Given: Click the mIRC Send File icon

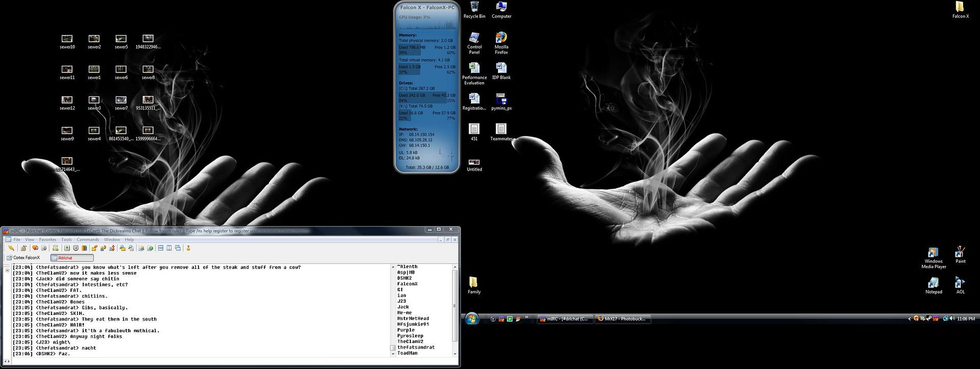Looking at the screenshot, I should pos(94,248).
